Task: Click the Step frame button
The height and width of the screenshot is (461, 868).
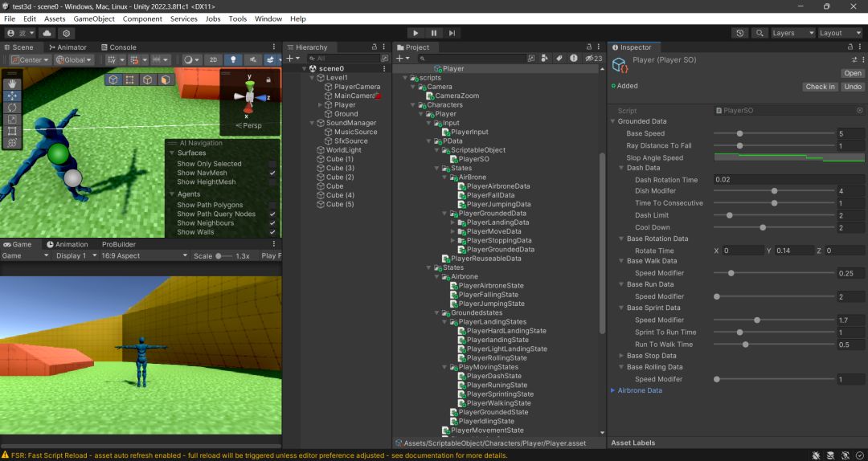Action: coord(452,33)
